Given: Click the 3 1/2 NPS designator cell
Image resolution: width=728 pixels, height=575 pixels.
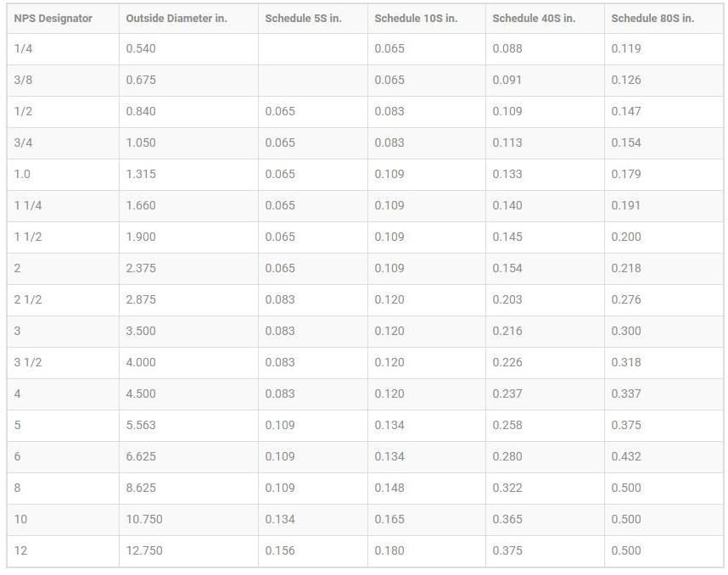Looking at the screenshot, I should point(28,362).
